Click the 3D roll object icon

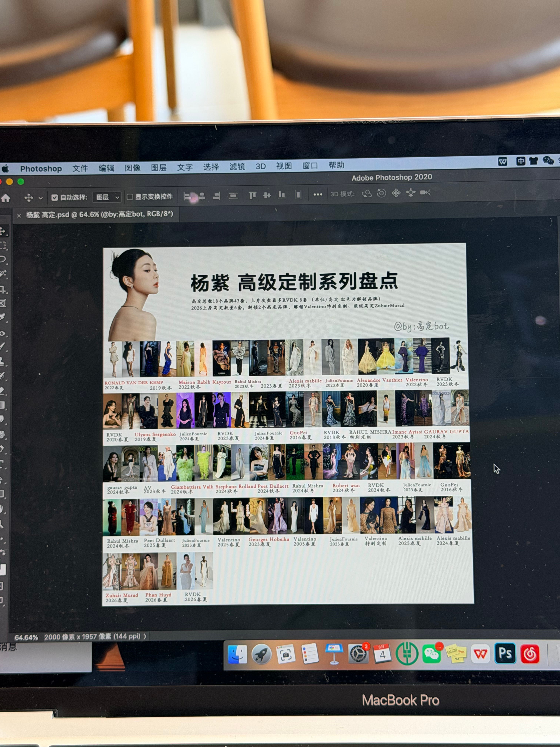pos(381,193)
